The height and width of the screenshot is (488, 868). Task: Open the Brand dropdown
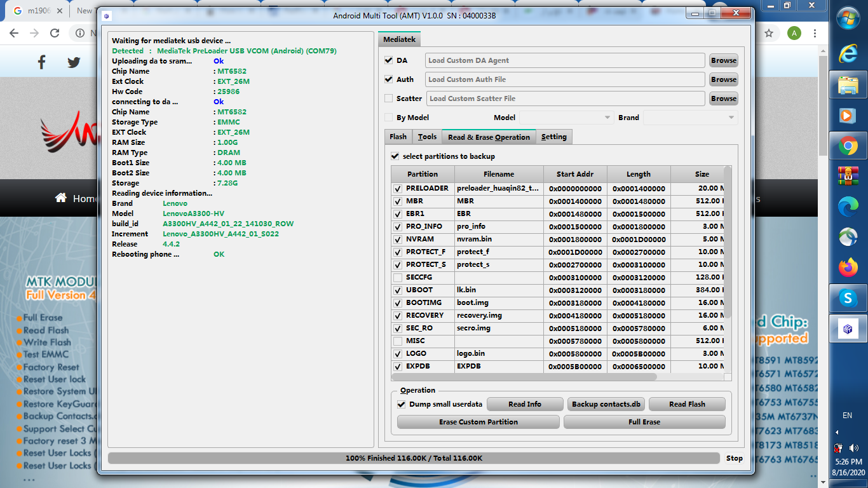[x=690, y=118]
